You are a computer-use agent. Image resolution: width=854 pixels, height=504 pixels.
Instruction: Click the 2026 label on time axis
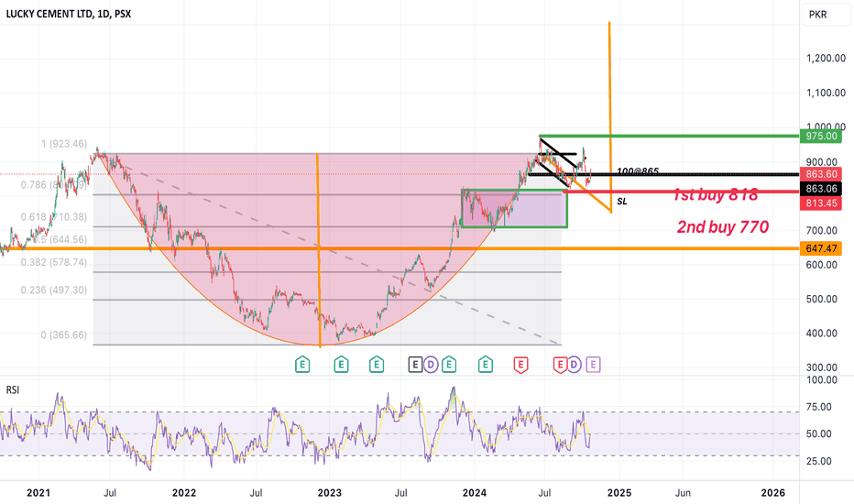click(x=772, y=493)
